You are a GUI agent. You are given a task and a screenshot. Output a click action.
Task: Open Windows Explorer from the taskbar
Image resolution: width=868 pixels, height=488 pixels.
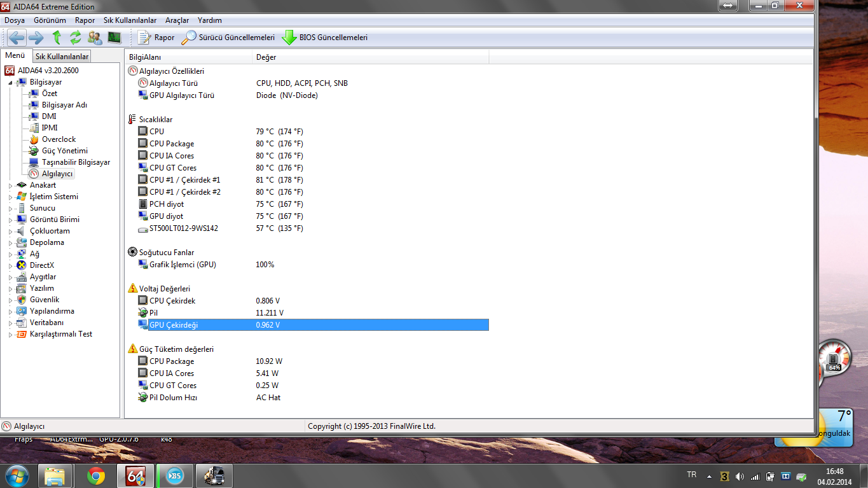tap(55, 475)
